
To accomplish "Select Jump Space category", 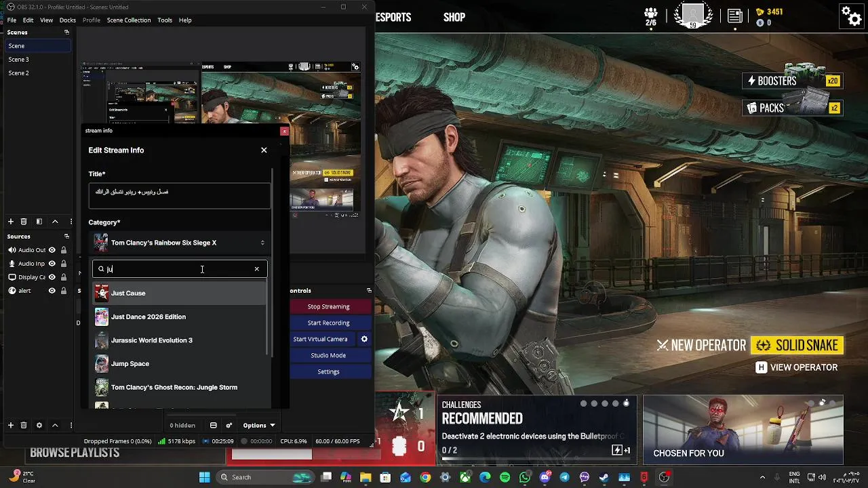I will [x=180, y=363].
